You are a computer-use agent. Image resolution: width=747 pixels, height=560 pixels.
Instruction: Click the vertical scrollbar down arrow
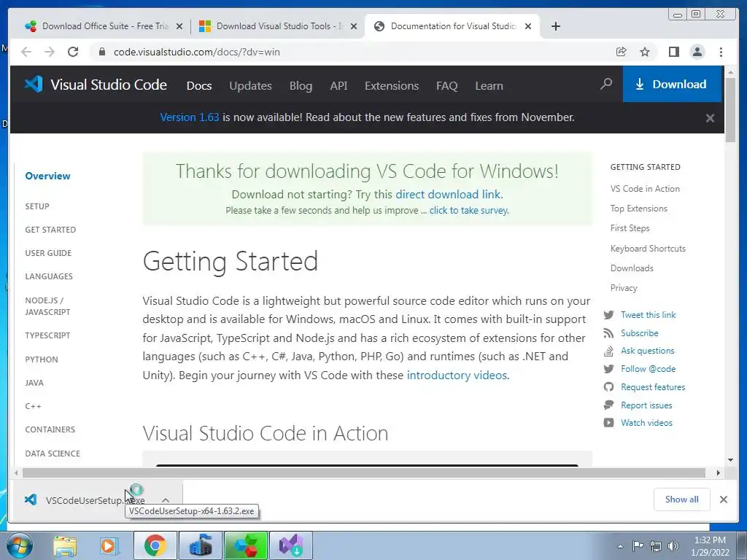pos(730,460)
